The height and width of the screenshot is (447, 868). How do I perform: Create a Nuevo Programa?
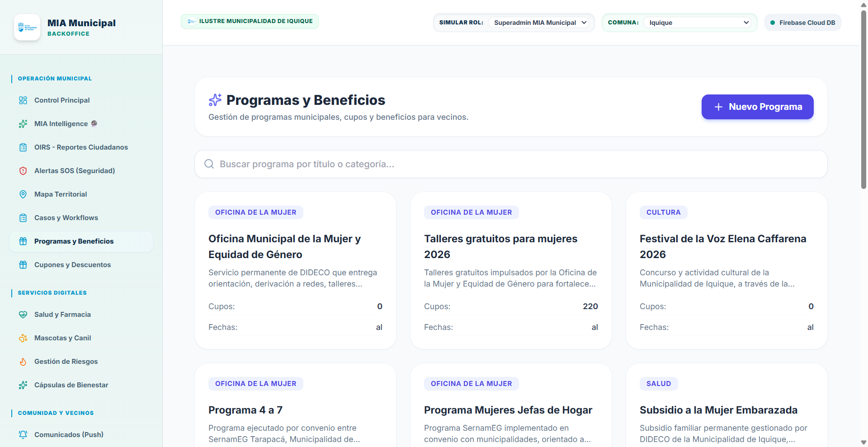click(x=757, y=107)
